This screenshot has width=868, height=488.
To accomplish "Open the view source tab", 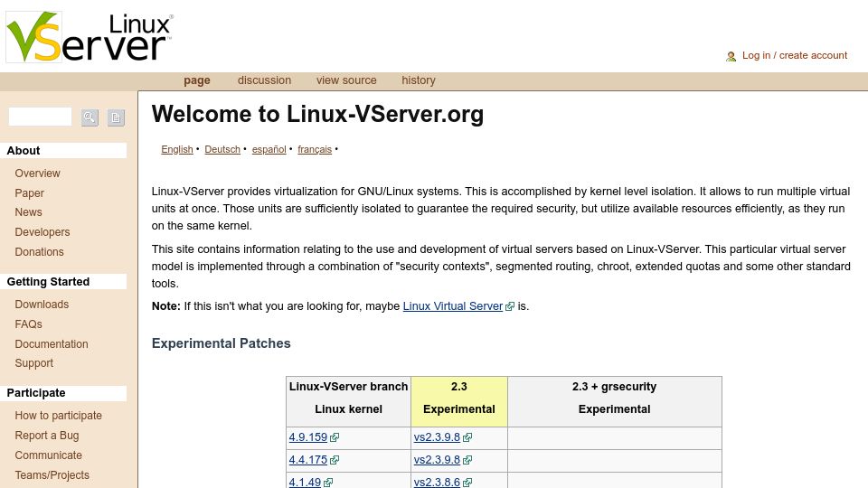I will tap(346, 80).
